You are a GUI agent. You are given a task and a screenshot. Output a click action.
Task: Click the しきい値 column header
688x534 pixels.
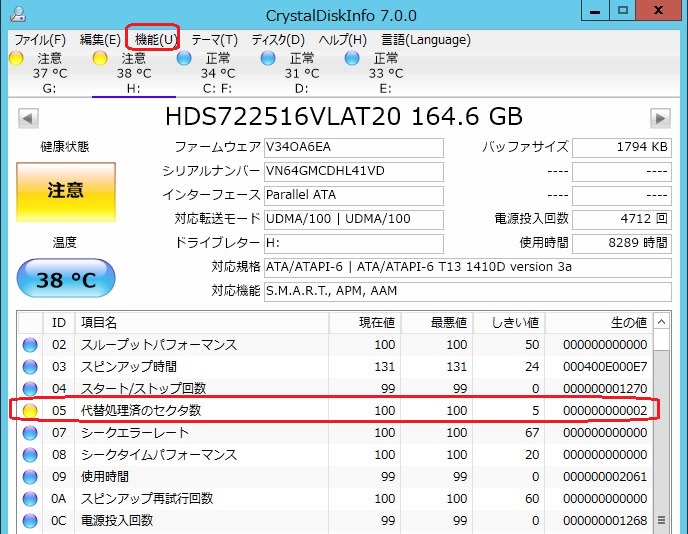coord(509,323)
